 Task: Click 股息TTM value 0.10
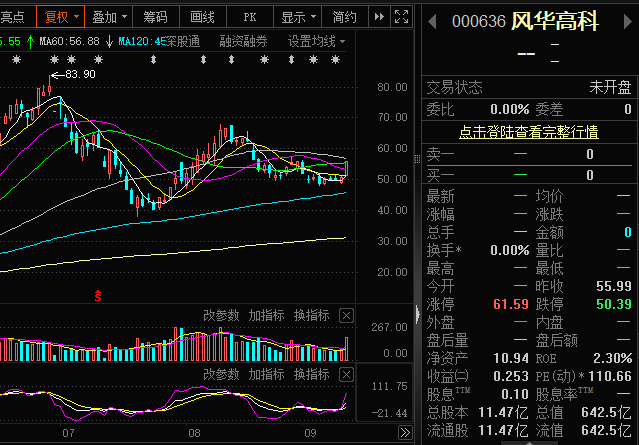pos(515,394)
